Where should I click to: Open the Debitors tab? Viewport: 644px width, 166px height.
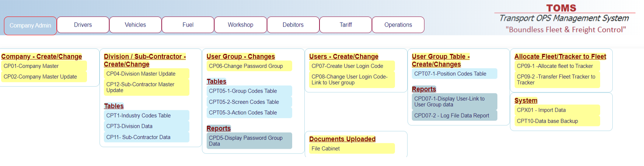click(293, 25)
